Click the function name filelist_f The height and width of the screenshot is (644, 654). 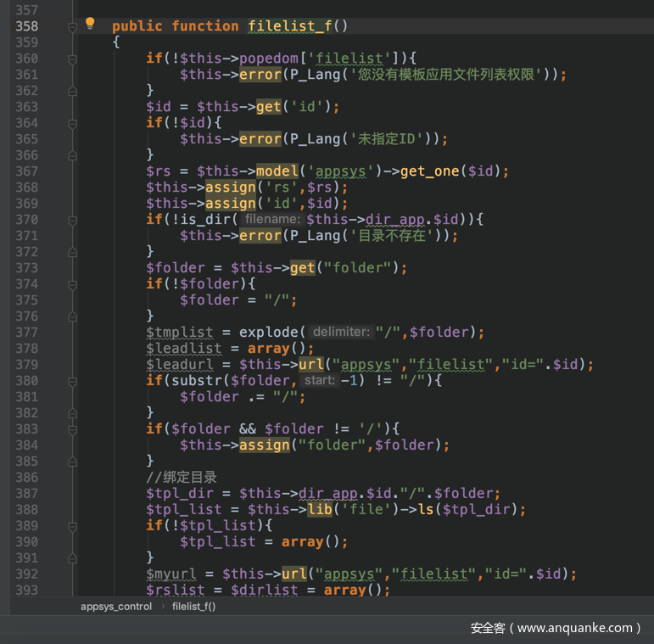point(290,25)
